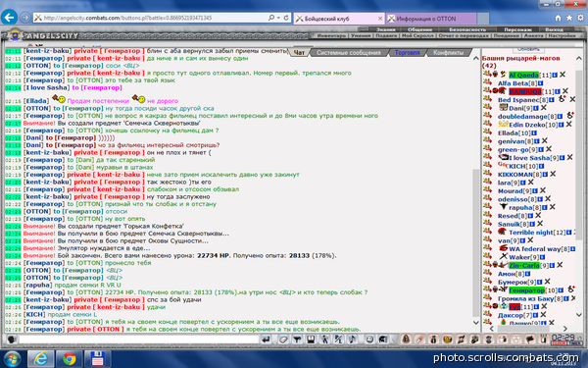588x368 pixels.
Task: Switch to Информация о OTTON browser tab
Action: tap(431, 19)
